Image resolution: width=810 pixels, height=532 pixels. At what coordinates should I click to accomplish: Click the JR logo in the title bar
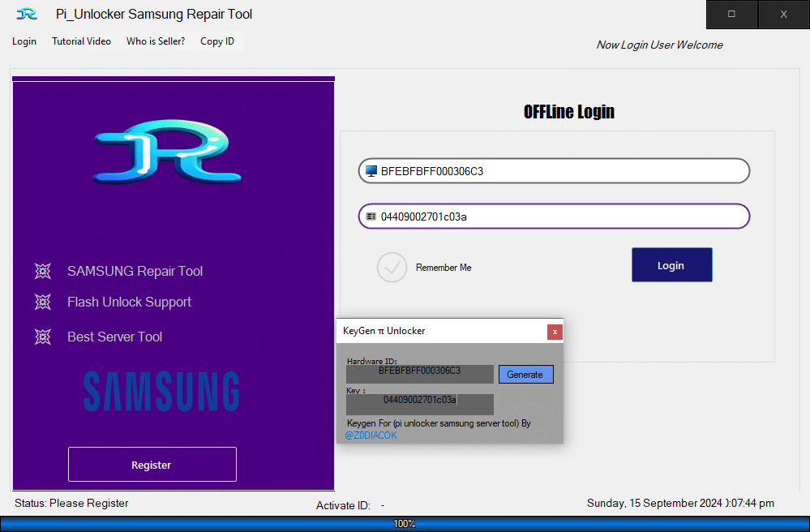(26, 14)
